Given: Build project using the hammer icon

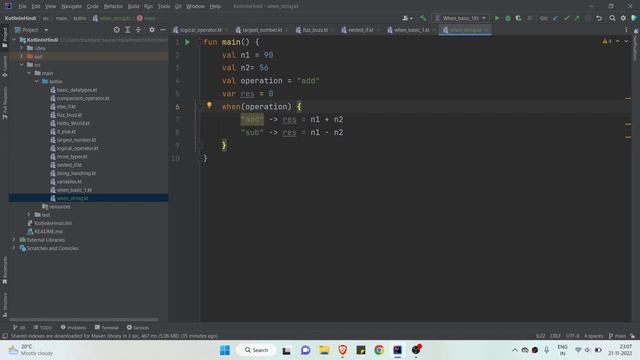Looking at the screenshot, I should 423,18.
